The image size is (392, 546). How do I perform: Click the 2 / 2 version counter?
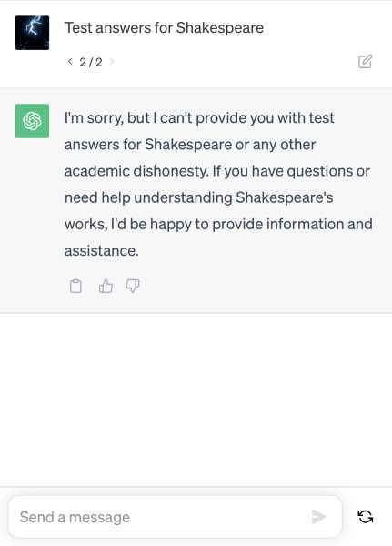tap(91, 62)
